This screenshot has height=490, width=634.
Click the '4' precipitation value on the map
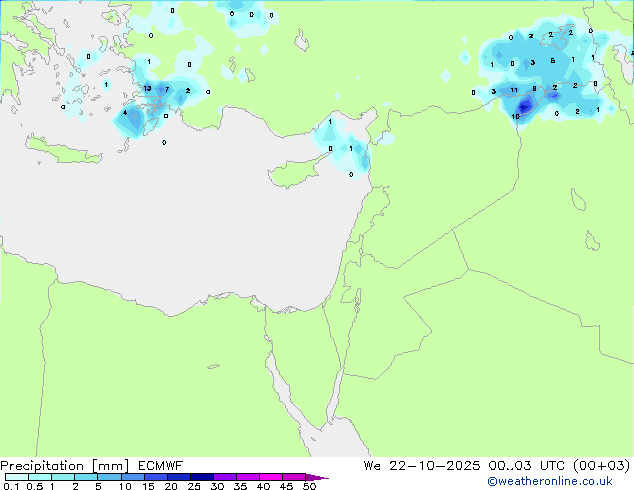pyautogui.click(x=125, y=112)
